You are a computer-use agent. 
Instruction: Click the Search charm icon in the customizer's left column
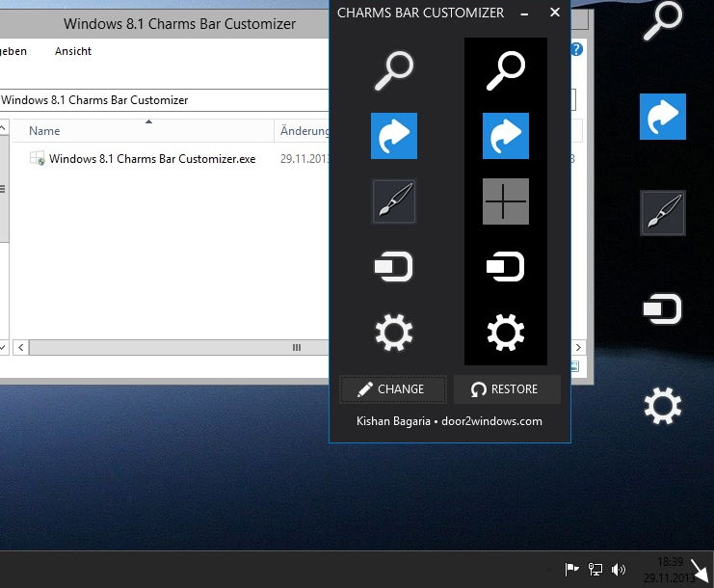pos(394,70)
